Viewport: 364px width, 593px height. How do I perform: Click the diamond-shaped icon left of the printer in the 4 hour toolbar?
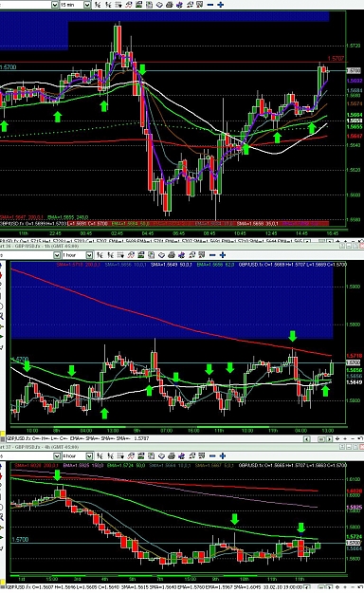(x=161, y=455)
